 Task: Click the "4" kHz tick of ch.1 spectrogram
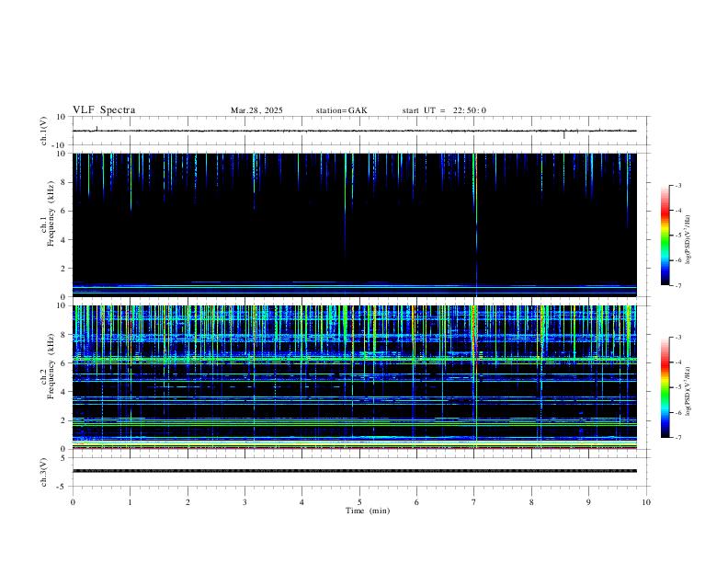63,240
